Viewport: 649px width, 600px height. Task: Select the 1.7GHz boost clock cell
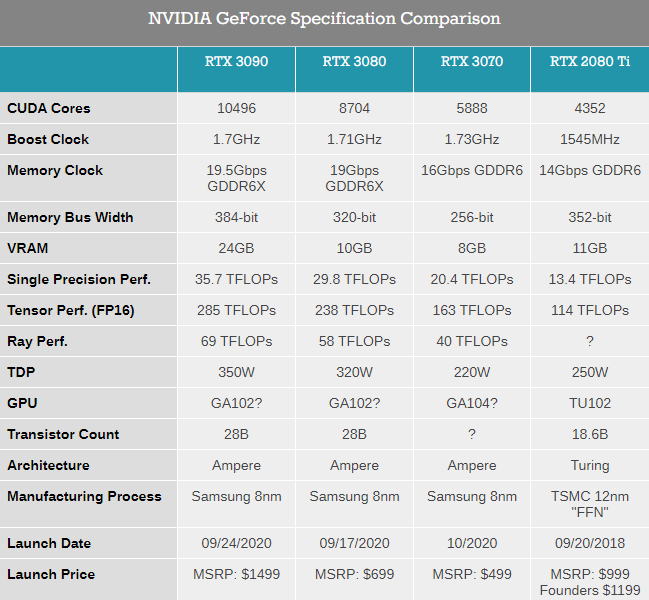236,139
